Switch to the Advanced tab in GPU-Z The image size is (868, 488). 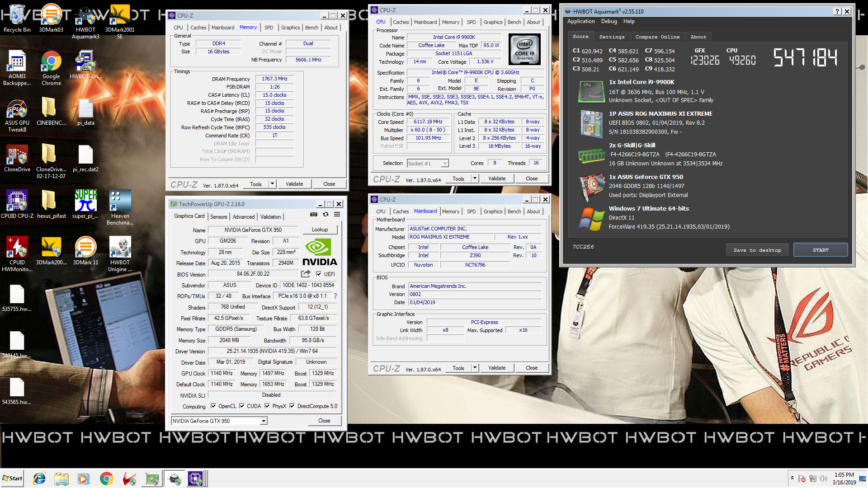(x=244, y=217)
